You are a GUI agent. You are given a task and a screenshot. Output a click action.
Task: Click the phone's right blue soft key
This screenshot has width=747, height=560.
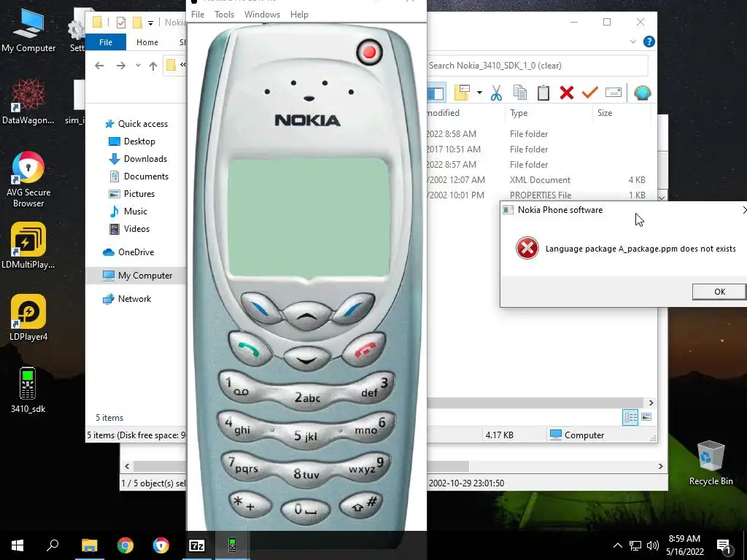354,308
